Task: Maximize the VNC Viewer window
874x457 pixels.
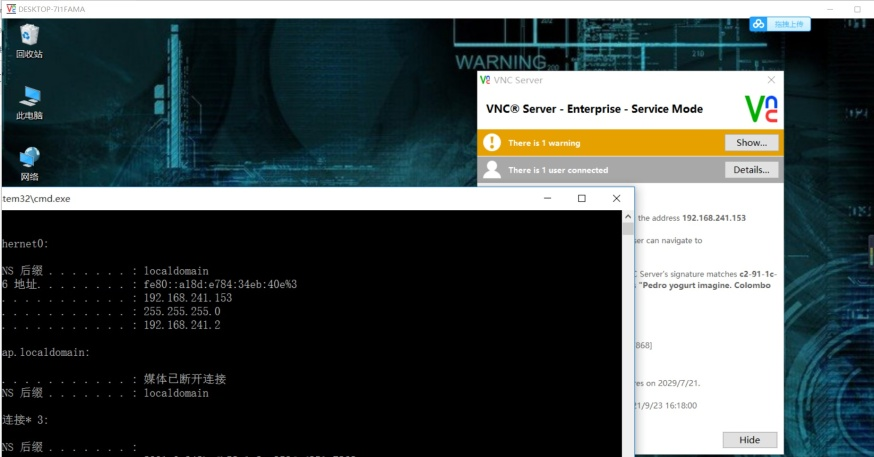Action: pos(857,9)
